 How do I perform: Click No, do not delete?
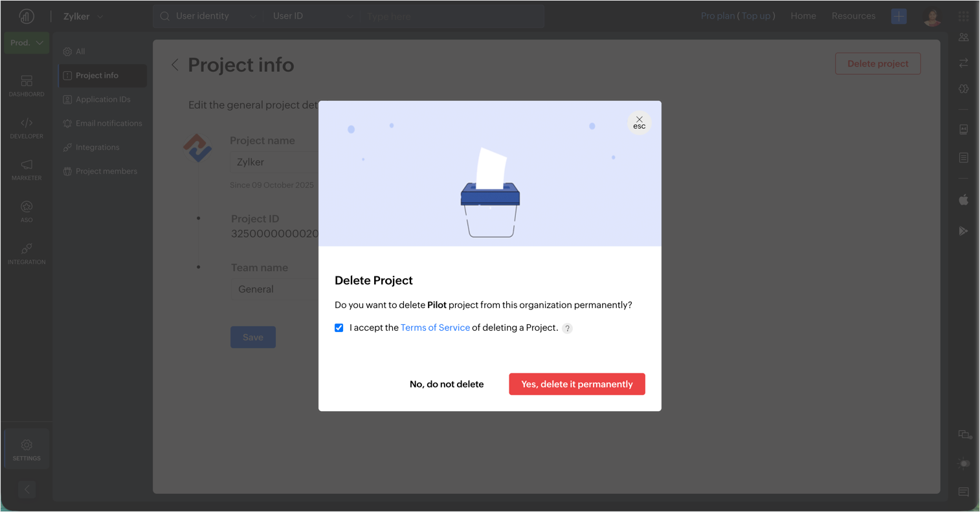click(x=447, y=384)
